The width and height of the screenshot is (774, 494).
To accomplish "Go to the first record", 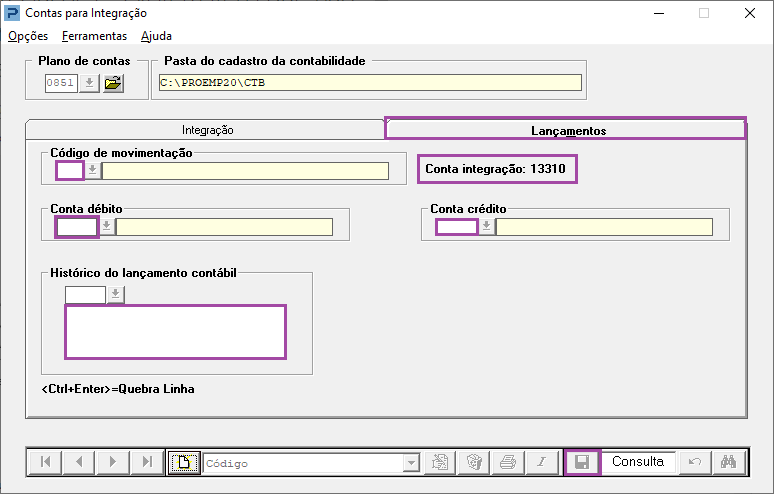I will pos(45,462).
